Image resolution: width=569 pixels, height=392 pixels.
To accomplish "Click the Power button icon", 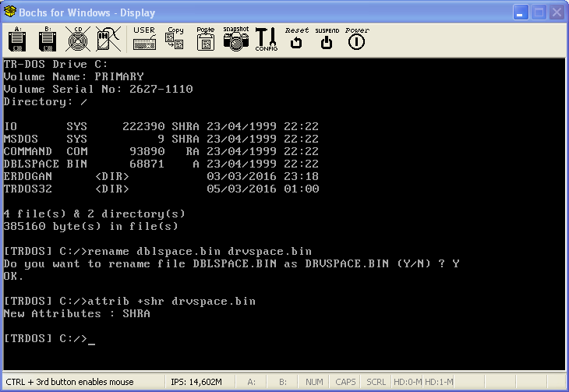I will (357, 38).
